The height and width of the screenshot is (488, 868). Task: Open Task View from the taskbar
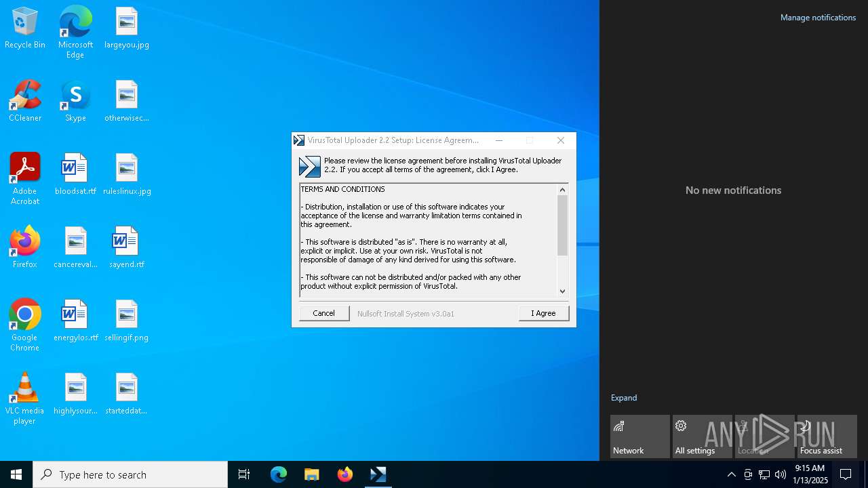pos(244,474)
